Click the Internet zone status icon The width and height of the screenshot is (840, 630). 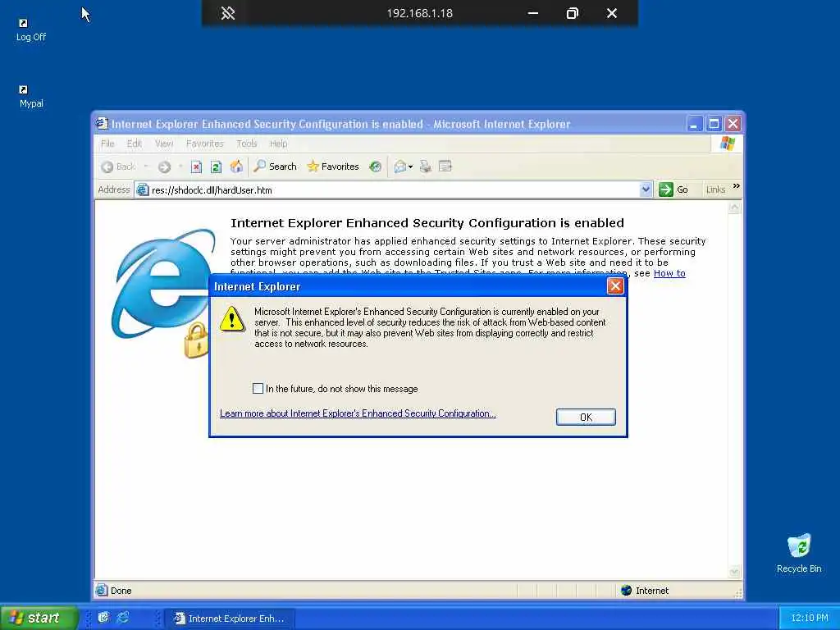coord(626,591)
